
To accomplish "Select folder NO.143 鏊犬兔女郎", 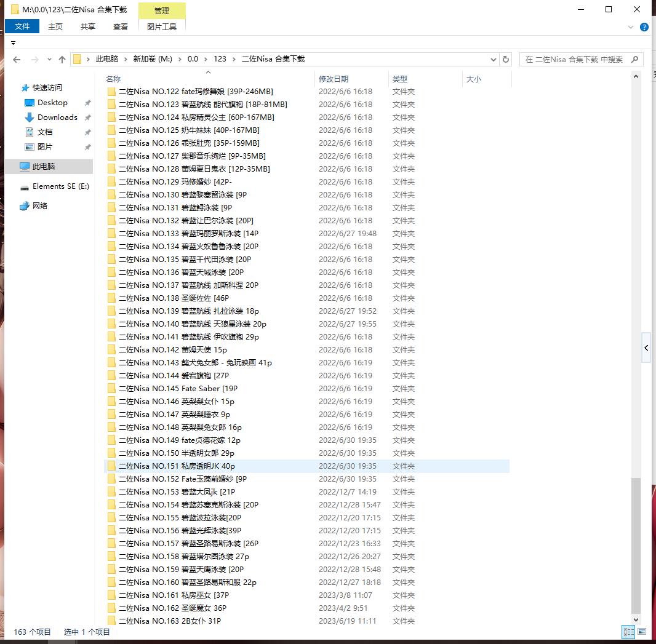I will pyautogui.click(x=306, y=362).
